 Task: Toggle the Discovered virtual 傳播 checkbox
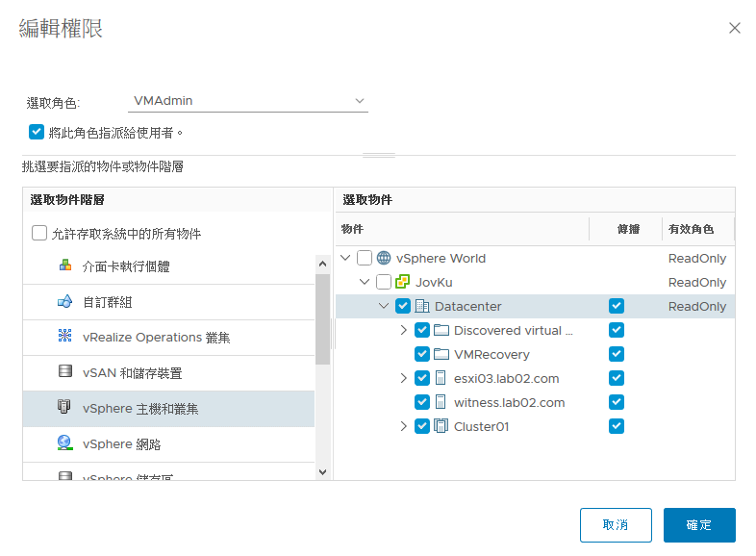(x=617, y=330)
